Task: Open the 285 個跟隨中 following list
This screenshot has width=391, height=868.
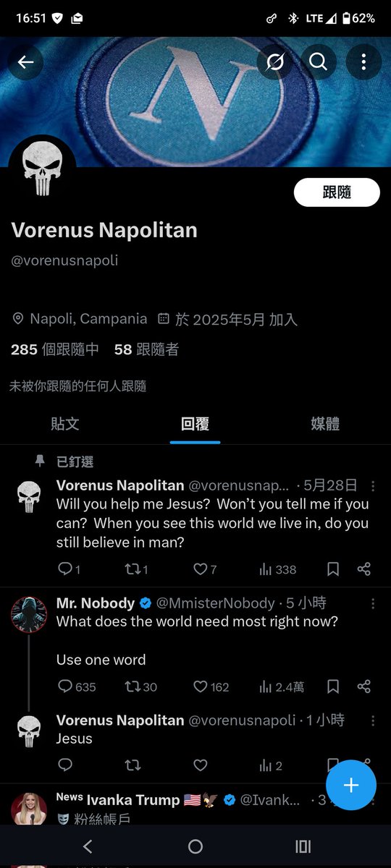Action: point(55,350)
